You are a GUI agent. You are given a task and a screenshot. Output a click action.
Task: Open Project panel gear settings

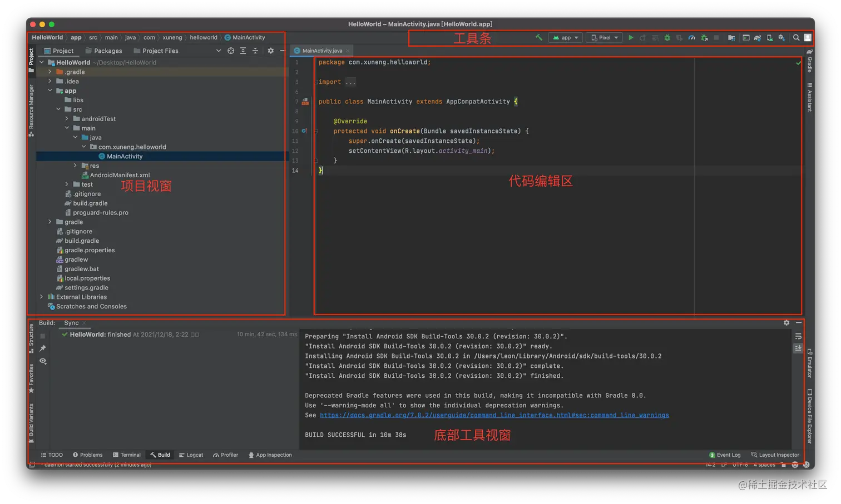271,51
